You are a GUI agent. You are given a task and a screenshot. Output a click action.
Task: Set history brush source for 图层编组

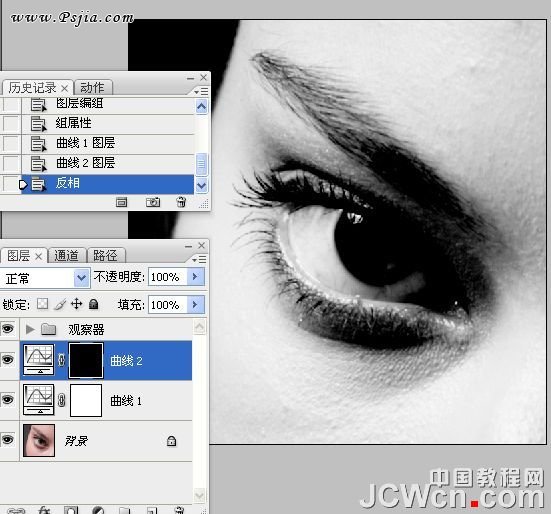(x=11, y=104)
